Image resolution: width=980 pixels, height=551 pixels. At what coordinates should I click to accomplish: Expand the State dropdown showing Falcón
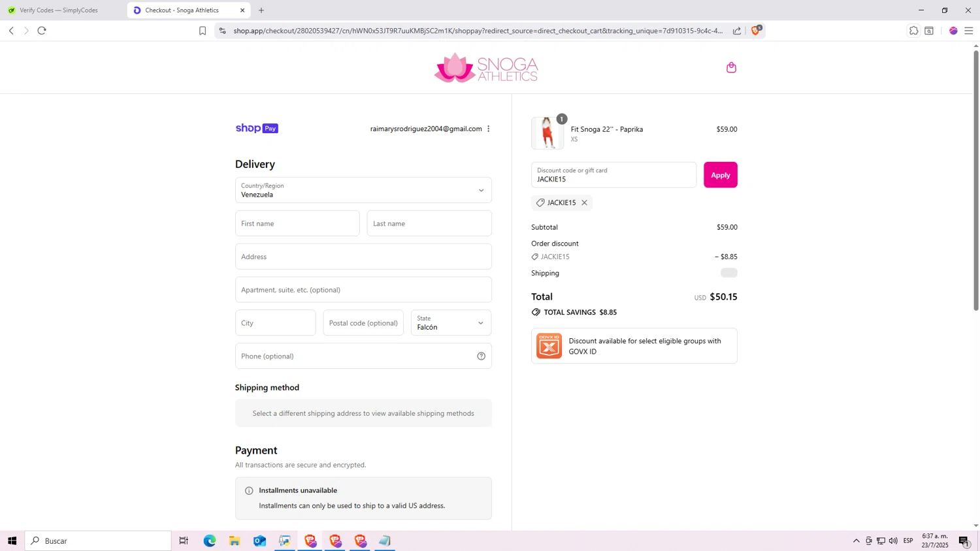point(451,323)
